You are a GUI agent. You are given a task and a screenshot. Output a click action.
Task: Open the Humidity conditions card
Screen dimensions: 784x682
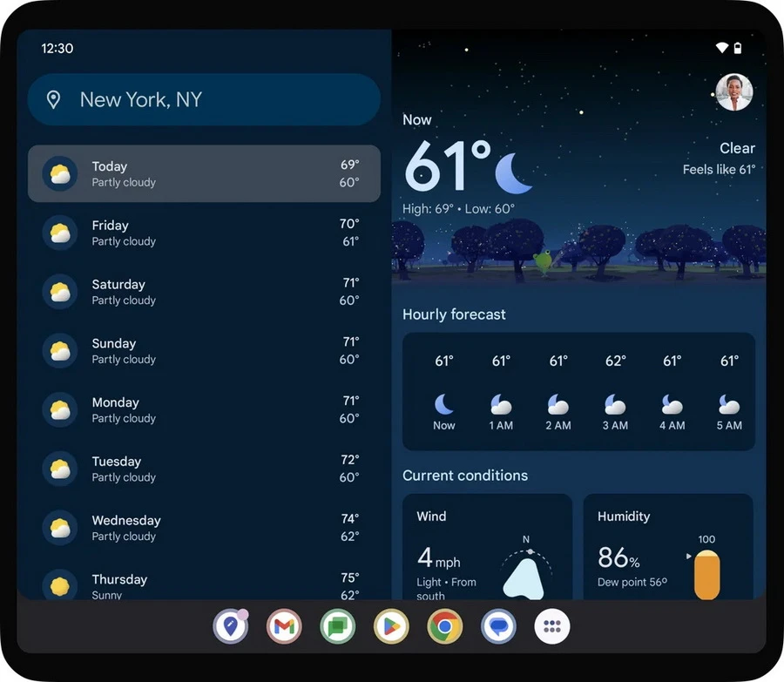[667, 549]
